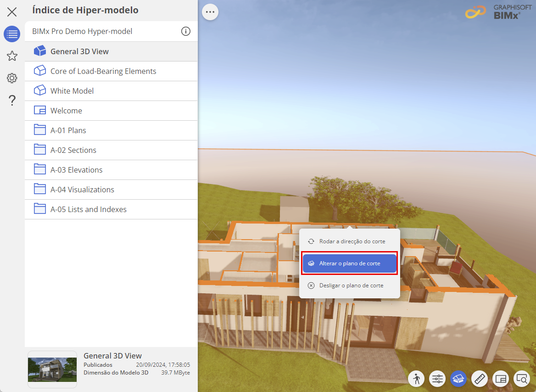Image resolution: width=536 pixels, height=392 pixels.
Task: Expand the A-01 Plans folder
Action: tap(111, 130)
